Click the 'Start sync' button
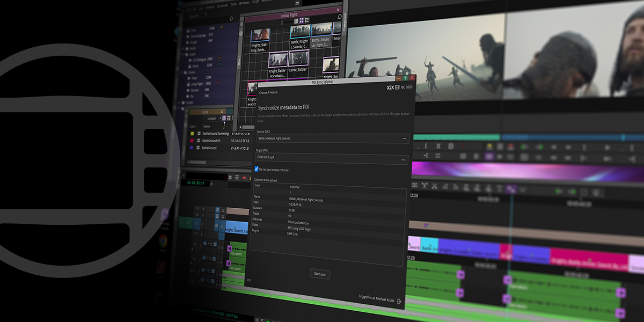 tap(320, 274)
